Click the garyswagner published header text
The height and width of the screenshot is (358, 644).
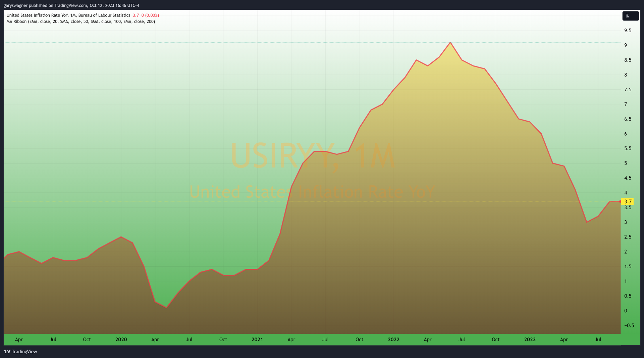[71, 5]
